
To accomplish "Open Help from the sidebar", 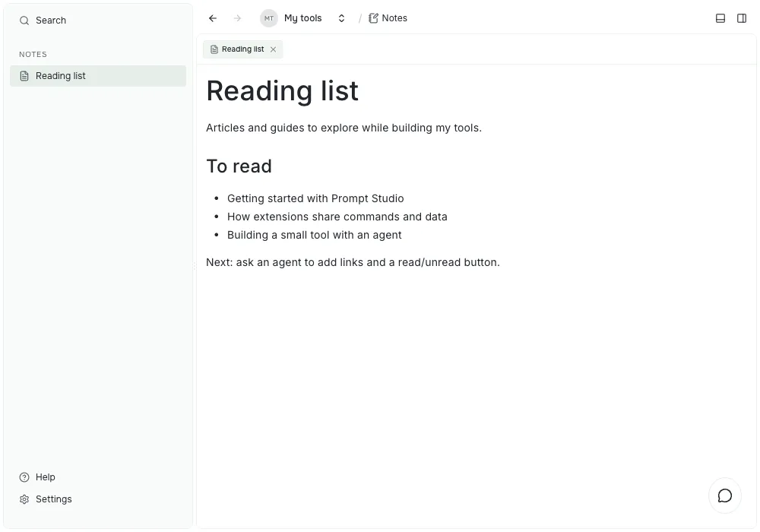I will (x=46, y=477).
